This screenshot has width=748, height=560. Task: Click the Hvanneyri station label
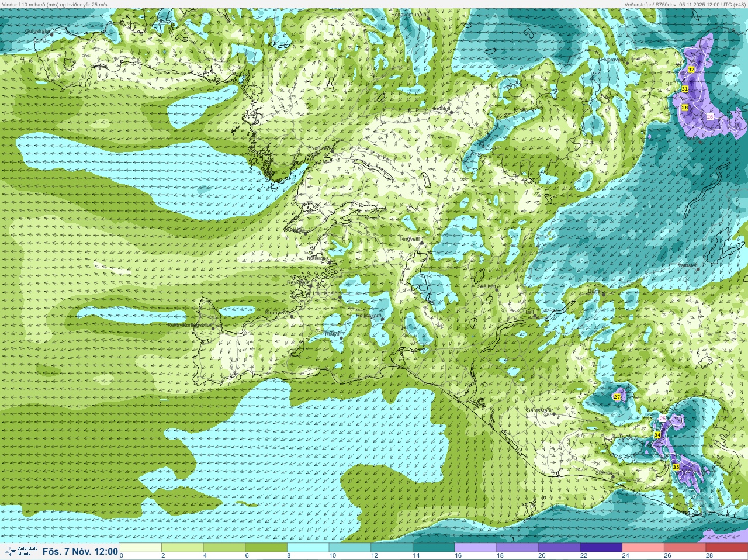(x=320, y=148)
